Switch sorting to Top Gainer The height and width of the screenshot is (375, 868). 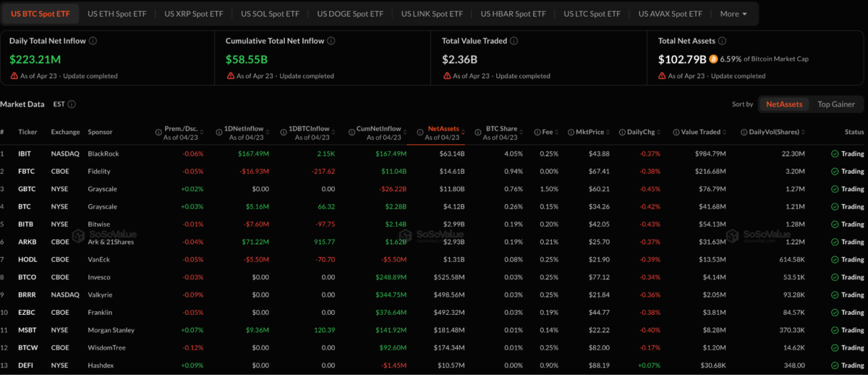pyautogui.click(x=836, y=104)
